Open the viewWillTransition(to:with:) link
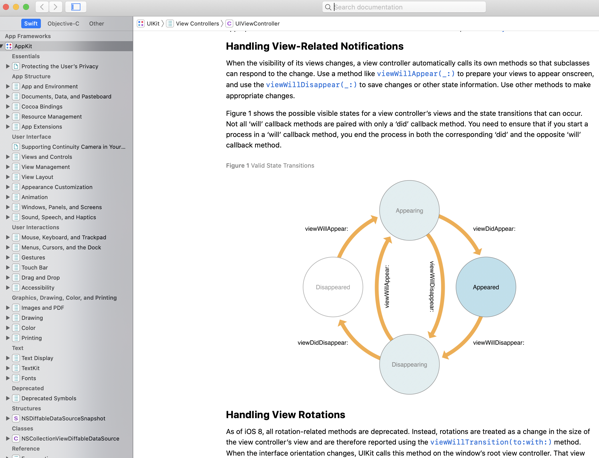The width and height of the screenshot is (599, 458). [491, 442]
